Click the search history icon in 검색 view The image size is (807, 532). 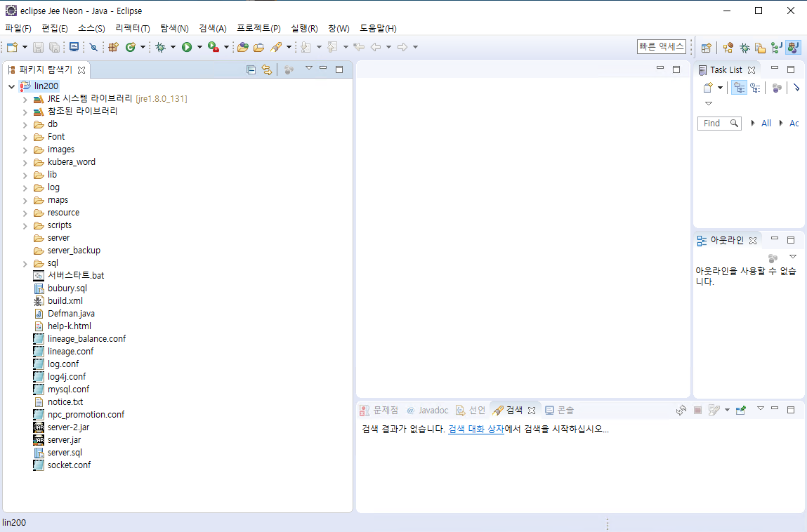click(714, 410)
